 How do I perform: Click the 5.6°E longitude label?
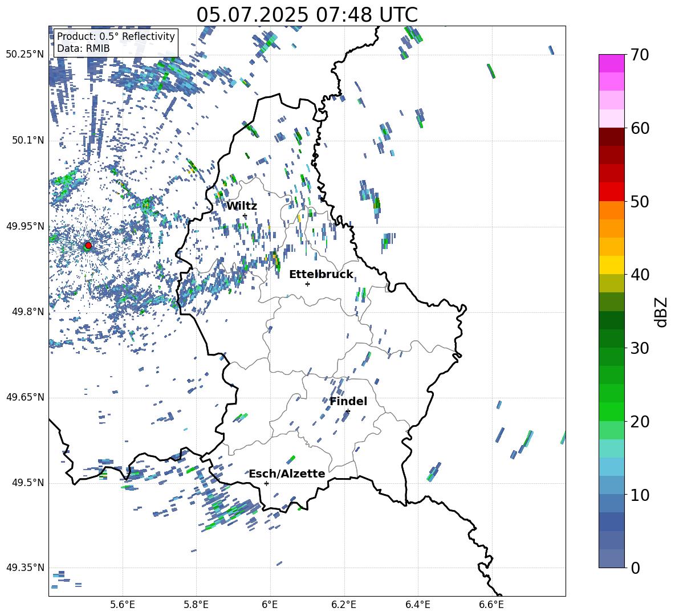pyautogui.click(x=123, y=605)
